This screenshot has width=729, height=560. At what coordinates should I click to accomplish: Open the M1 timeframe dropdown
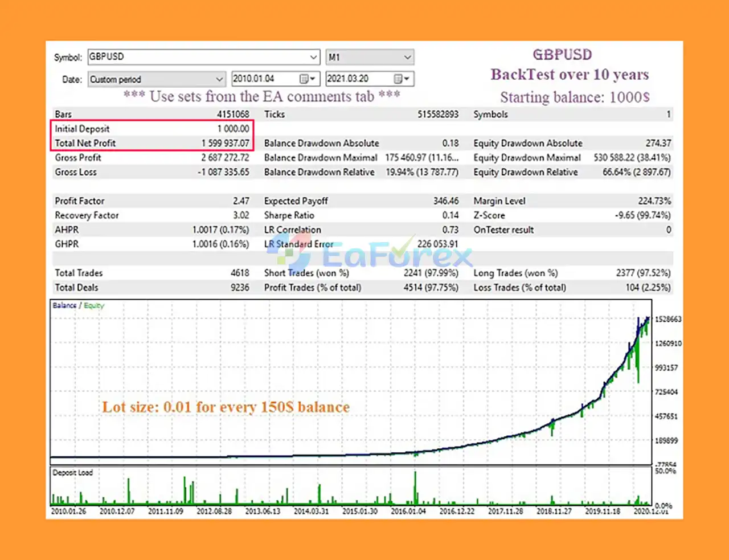tap(370, 57)
